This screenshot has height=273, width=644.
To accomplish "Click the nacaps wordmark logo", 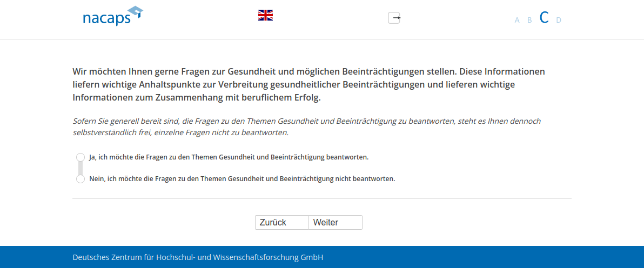I will click(x=106, y=19).
